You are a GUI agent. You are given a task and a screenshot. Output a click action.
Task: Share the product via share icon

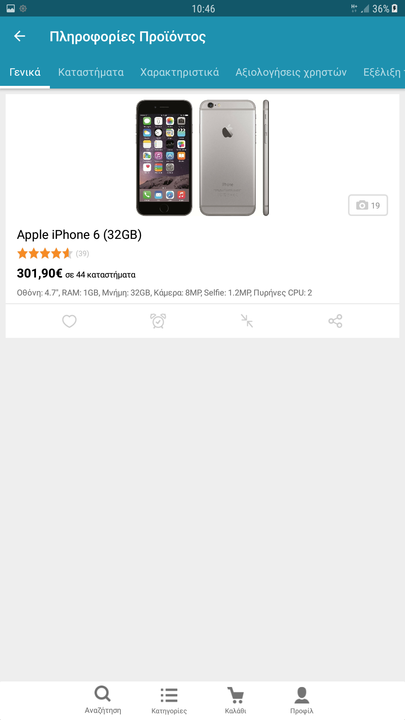pyautogui.click(x=336, y=321)
